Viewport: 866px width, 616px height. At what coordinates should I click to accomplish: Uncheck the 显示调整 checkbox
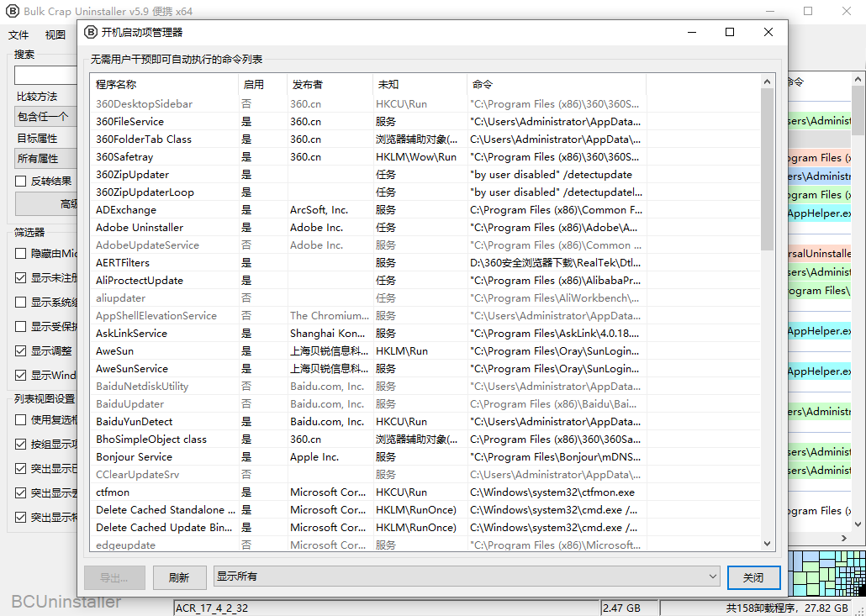tap(21, 350)
